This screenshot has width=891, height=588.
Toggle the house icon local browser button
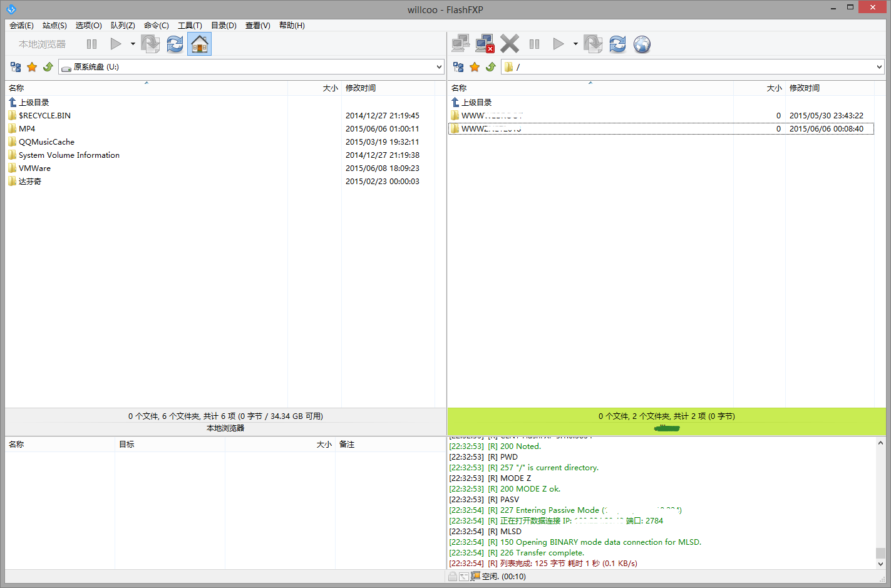pyautogui.click(x=199, y=44)
